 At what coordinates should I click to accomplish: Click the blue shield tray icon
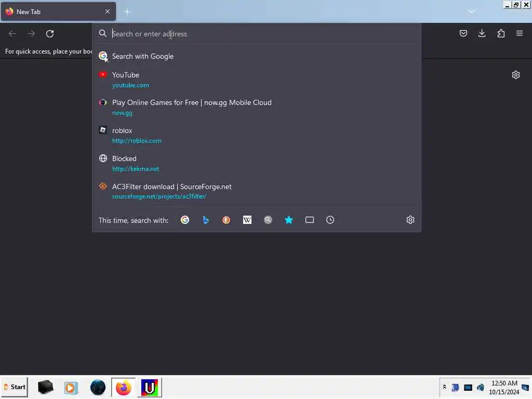[455, 388]
